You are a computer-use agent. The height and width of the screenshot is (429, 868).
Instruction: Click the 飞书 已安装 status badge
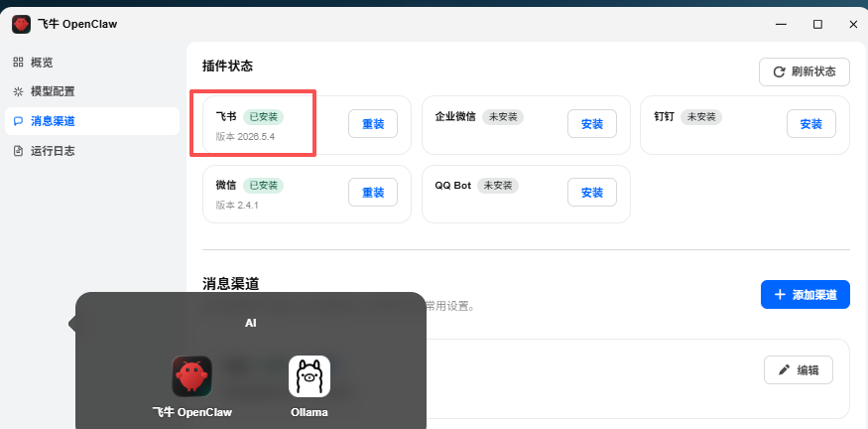tap(264, 117)
